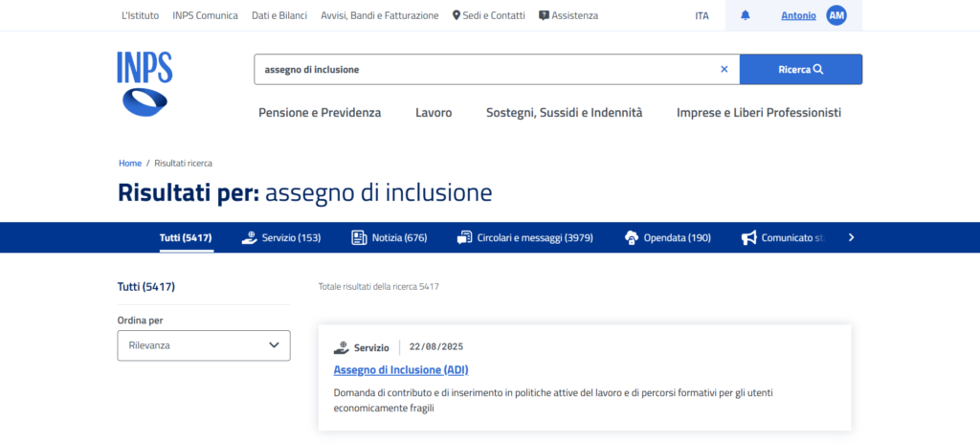Select the Tutti (5417) tab
Image resolution: width=980 pixels, height=443 pixels.
point(186,237)
